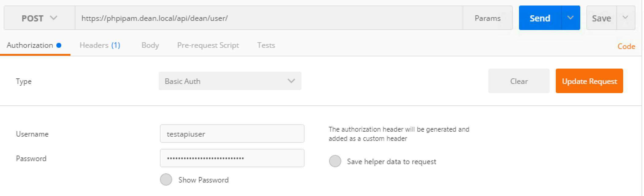Send the request
This screenshot has width=644, height=196.
540,18
